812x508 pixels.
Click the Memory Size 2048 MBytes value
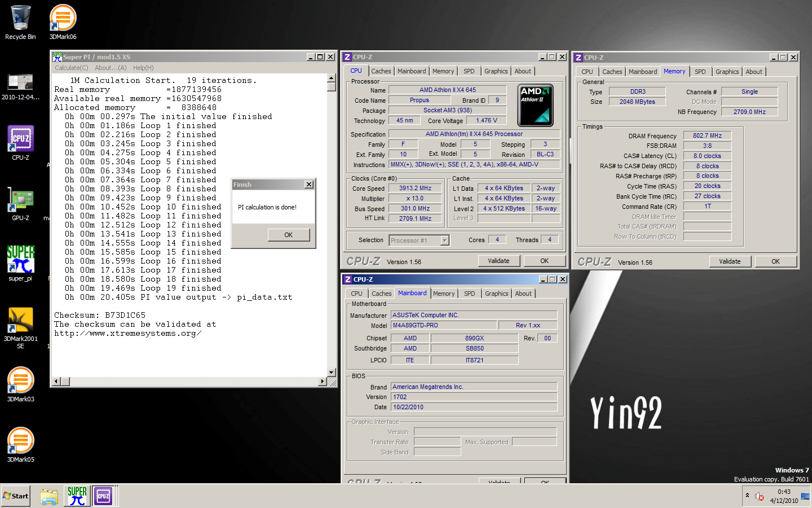pyautogui.click(x=637, y=102)
